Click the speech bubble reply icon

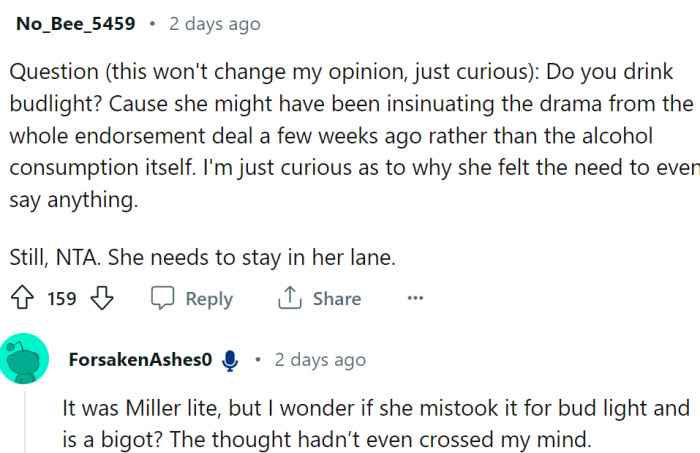[163, 299]
